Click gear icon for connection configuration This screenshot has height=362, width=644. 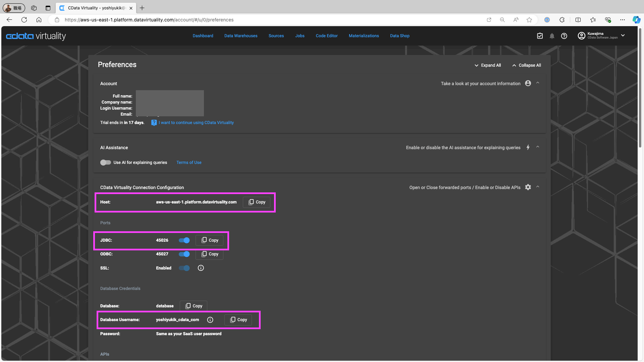coord(528,187)
